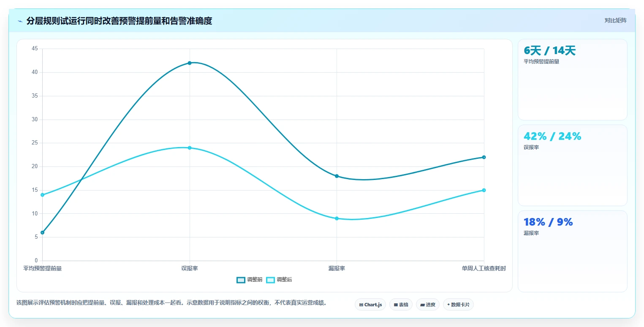Viewport: 644px width, 327px height.
Task: Select the 表格 tag
Action: 401,305
